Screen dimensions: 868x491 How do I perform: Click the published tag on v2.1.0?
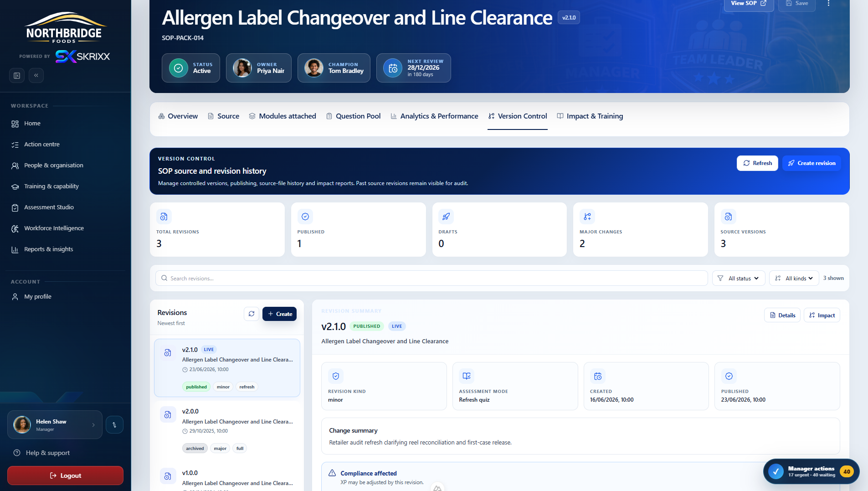coord(196,387)
